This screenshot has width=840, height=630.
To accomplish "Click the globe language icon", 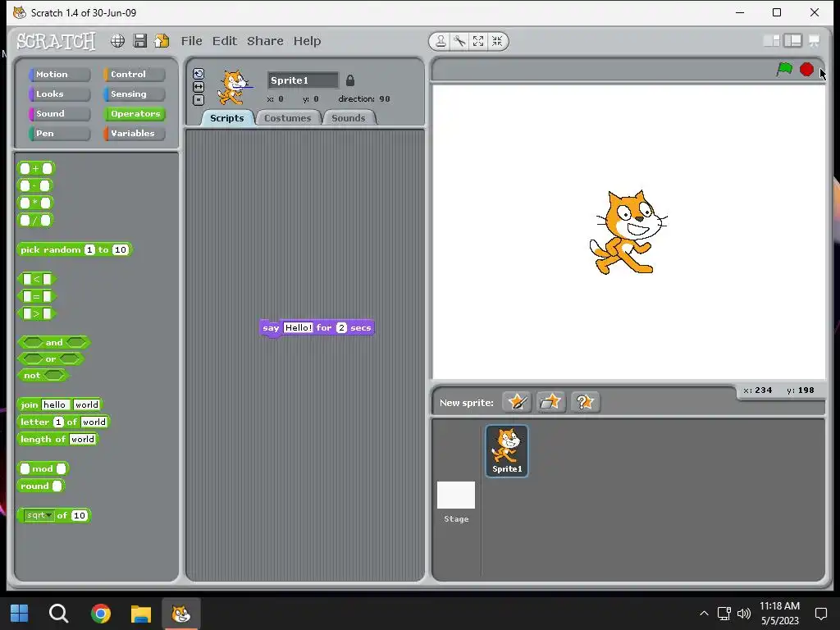I will (117, 41).
